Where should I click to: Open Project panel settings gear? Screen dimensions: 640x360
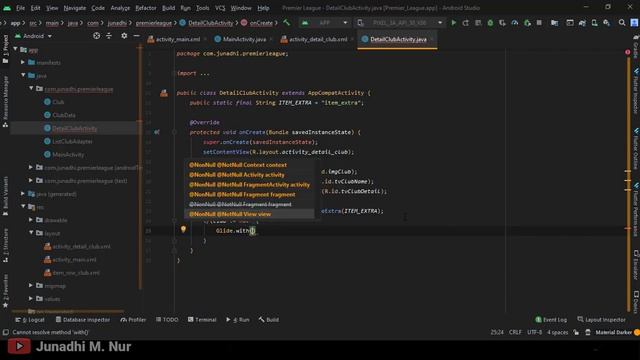click(124, 36)
